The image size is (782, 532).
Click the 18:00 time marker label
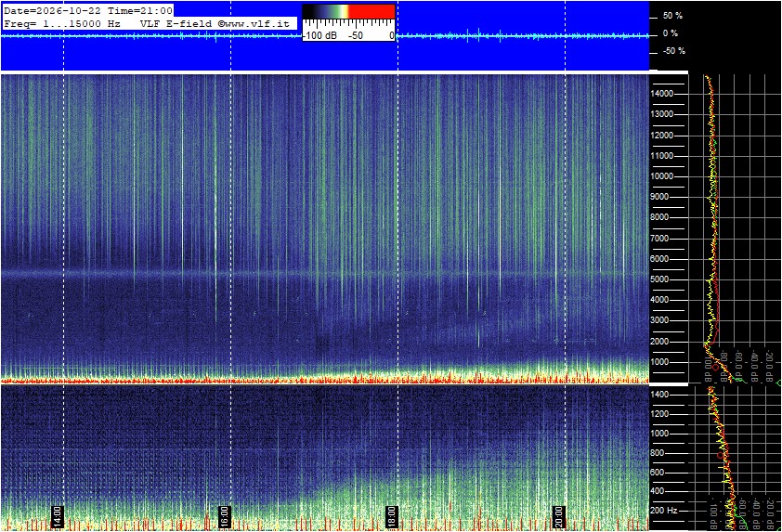(392, 517)
